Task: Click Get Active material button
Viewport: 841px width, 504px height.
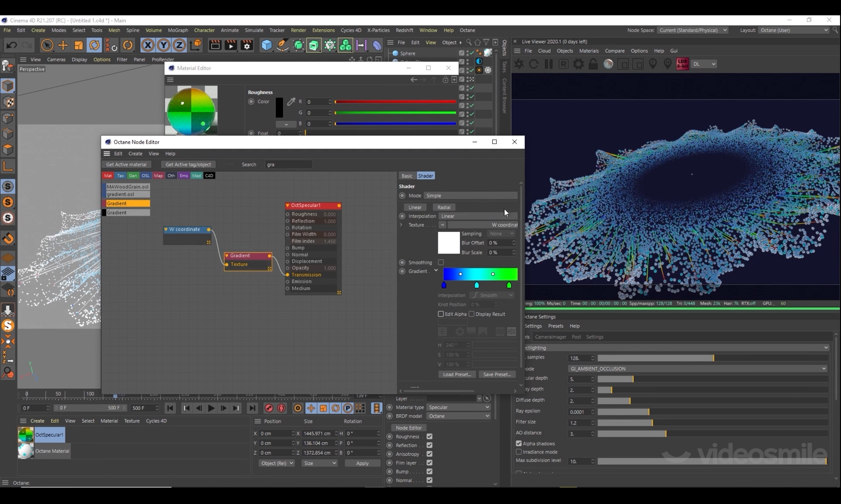Action: 126,165
